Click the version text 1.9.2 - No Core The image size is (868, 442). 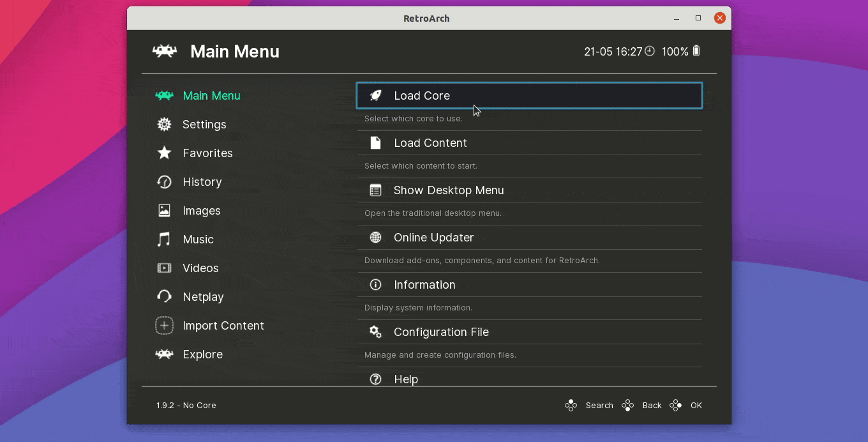[x=186, y=405]
